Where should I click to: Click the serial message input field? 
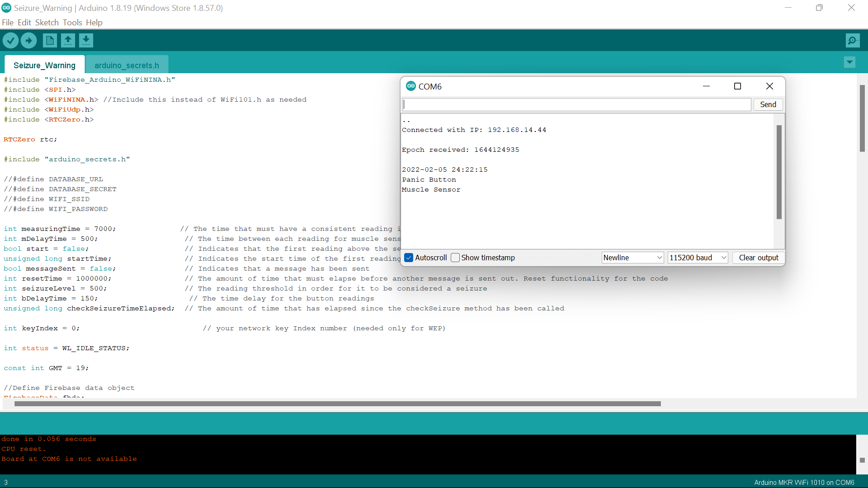pos(576,104)
